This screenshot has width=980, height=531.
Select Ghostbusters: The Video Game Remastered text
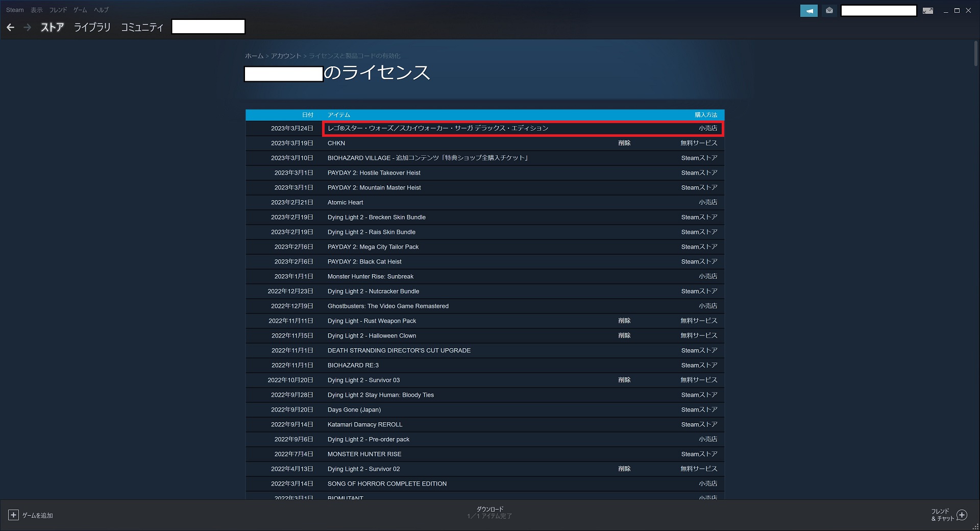(388, 306)
